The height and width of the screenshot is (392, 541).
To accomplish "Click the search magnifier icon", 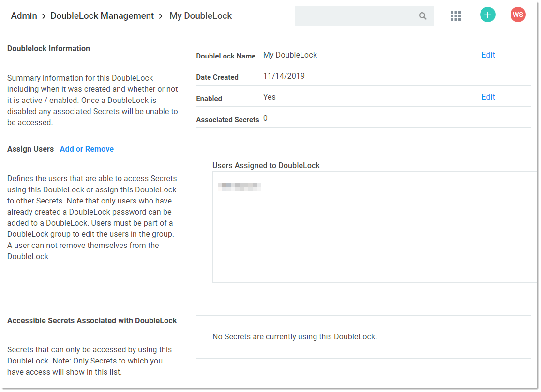I will pyautogui.click(x=422, y=16).
